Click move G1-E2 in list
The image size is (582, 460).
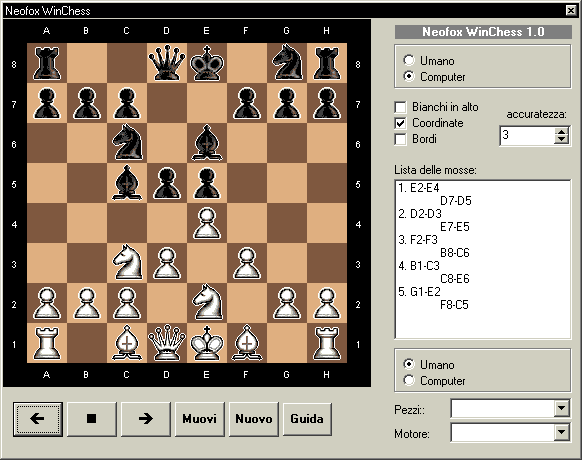tap(425, 292)
